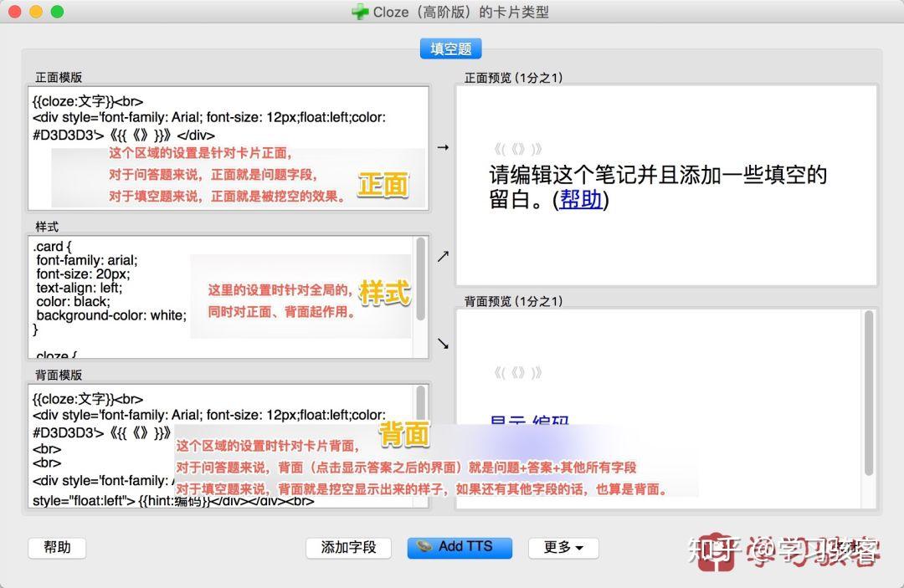Select the 填空题 tab
This screenshot has height=588, width=904.
click(451, 49)
